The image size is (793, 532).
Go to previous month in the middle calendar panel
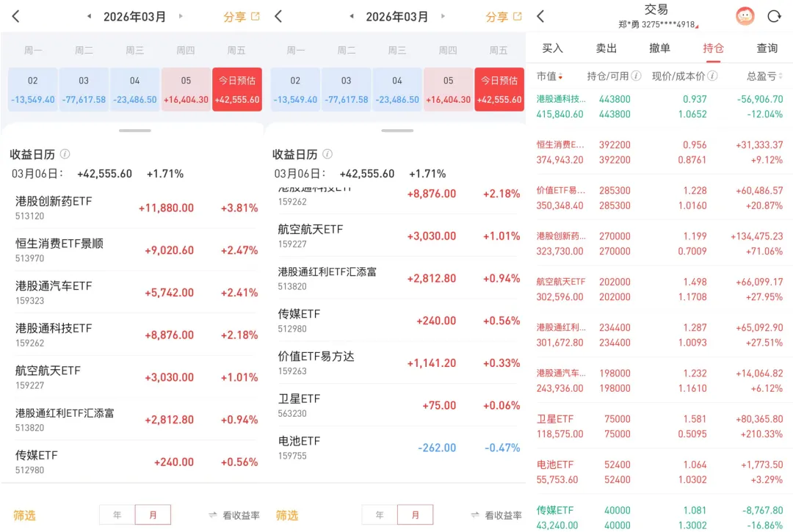352,16
